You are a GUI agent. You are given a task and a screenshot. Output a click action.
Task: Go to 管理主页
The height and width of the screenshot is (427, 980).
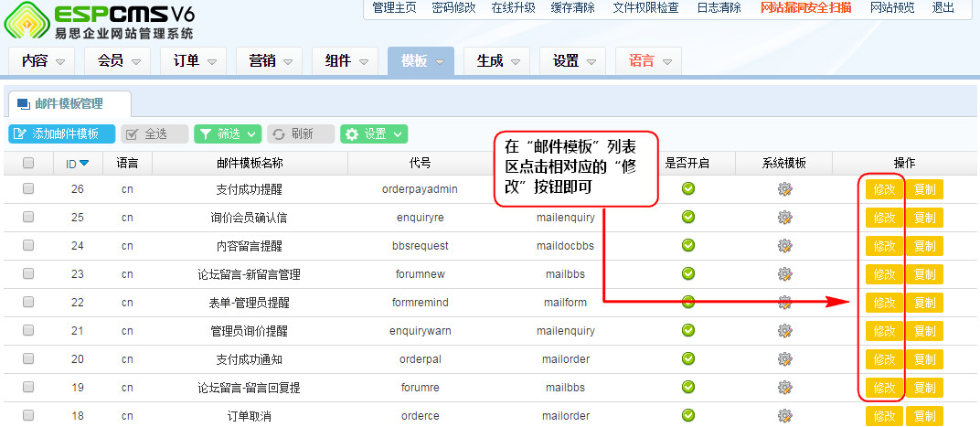click(394, 8)
